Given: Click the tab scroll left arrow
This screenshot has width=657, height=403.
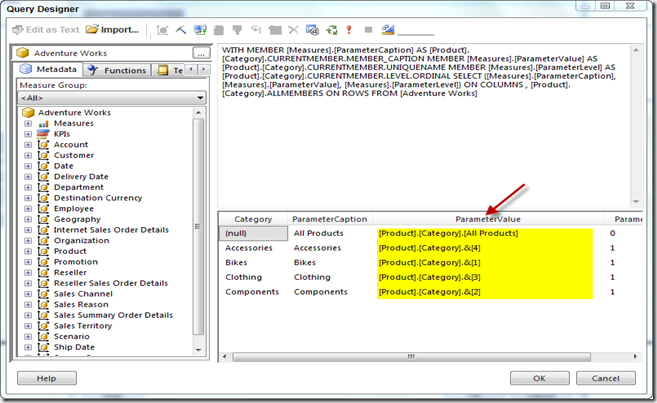Looking at the screenshot, I should (x=191, y=69).
